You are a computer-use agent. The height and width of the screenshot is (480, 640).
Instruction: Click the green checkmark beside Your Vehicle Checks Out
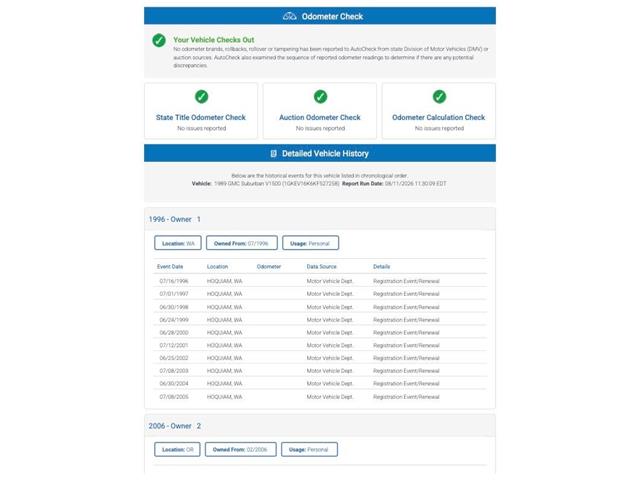click(x=159, y=40)
